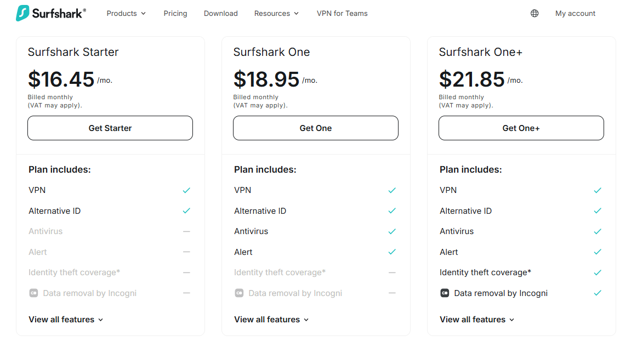The image size is (637, 364).
Task: Click Identity theft coverage checkmark in One+ card
Action: coord(598,272)
